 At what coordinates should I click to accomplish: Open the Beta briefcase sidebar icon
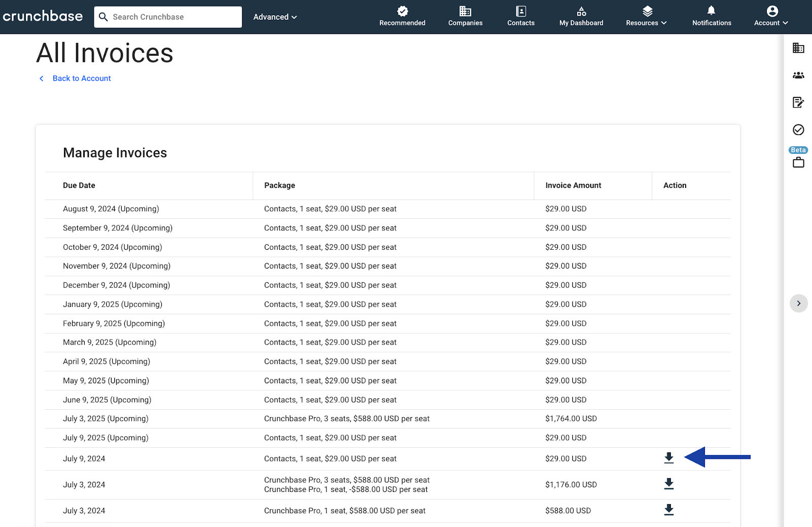pos(798,162)
